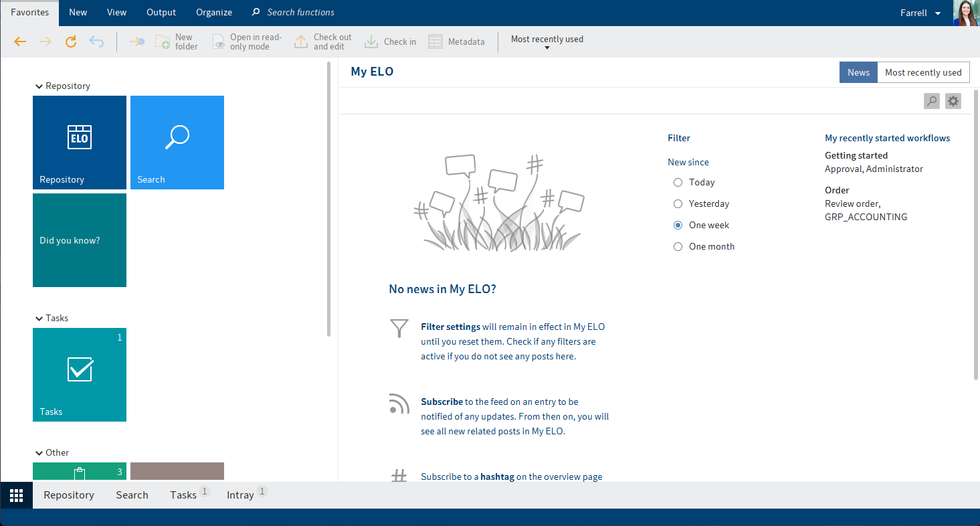
Task: Open the Farrell user dropdown
Action: pos(920,13)
